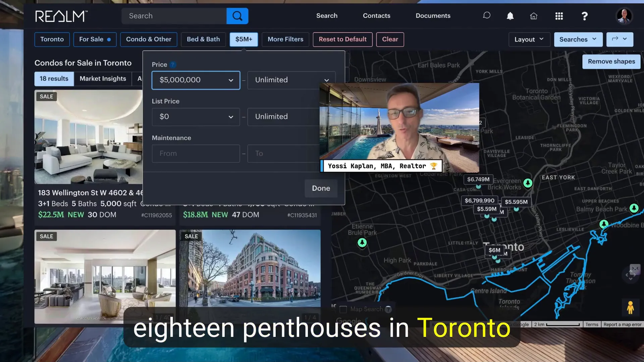This screenshot has height=362, width=644.
Task: Click the Remove shapes button
Action: click(x=611, y=62)
